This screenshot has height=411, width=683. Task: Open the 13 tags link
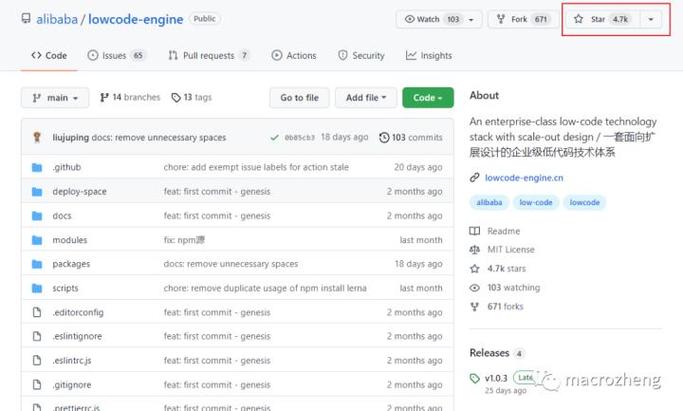[192, 98]
